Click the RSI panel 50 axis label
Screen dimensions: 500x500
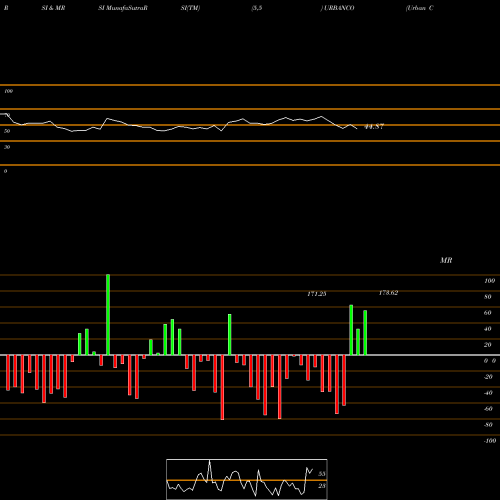pyautogui.click(x=7, y=131)
